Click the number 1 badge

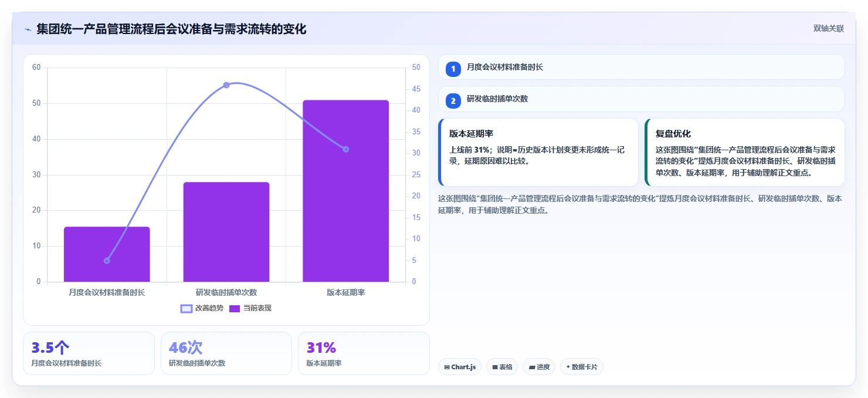click(x=453, y=69)
